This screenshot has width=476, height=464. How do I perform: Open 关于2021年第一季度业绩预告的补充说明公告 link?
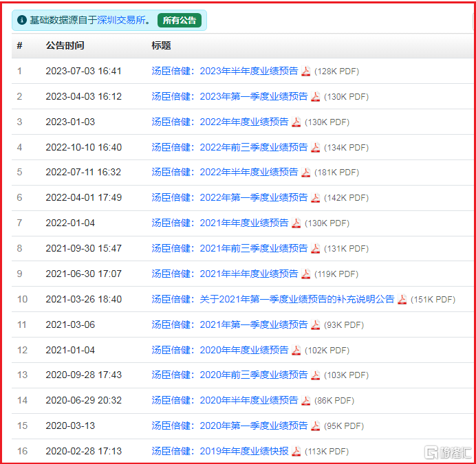273,300
